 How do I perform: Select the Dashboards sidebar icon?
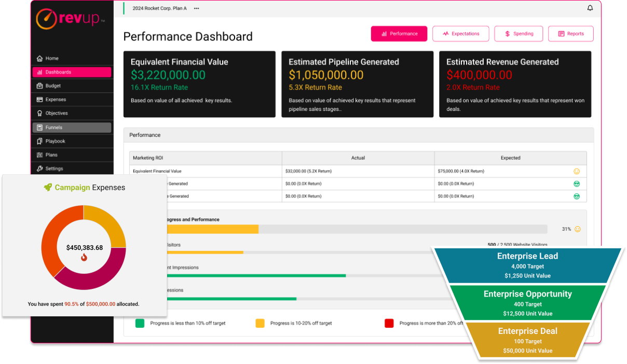(x=40, y=72)
